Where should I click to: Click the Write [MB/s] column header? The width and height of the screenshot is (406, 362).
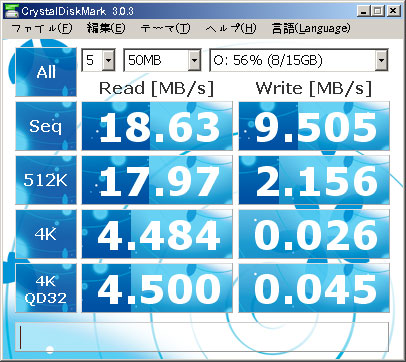click(x=313, y=88)
